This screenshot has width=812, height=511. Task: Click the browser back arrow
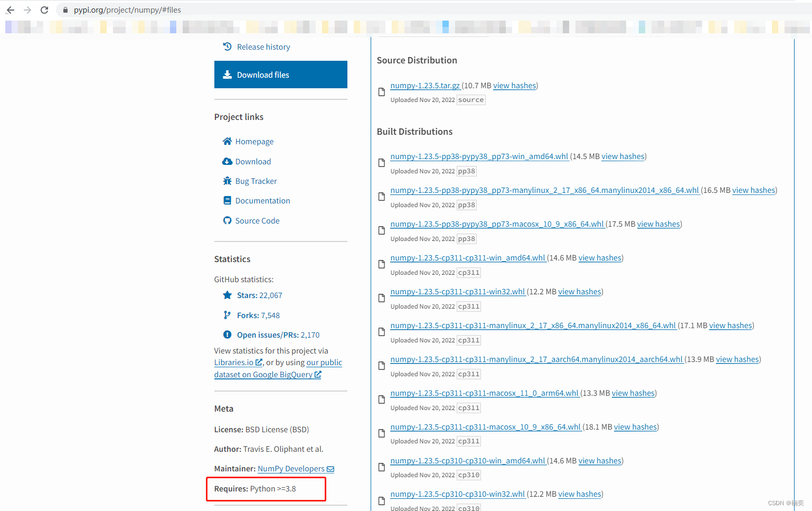click(x=11, y=10)
